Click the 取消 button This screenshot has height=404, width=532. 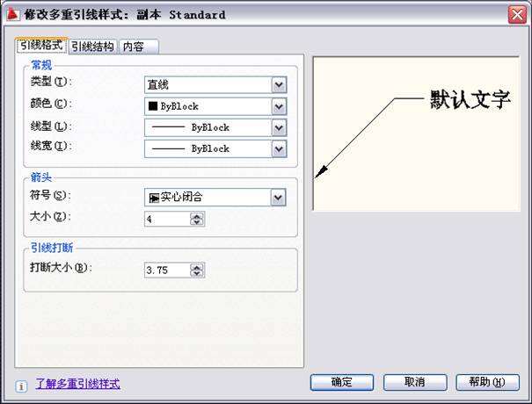point(415,382)
